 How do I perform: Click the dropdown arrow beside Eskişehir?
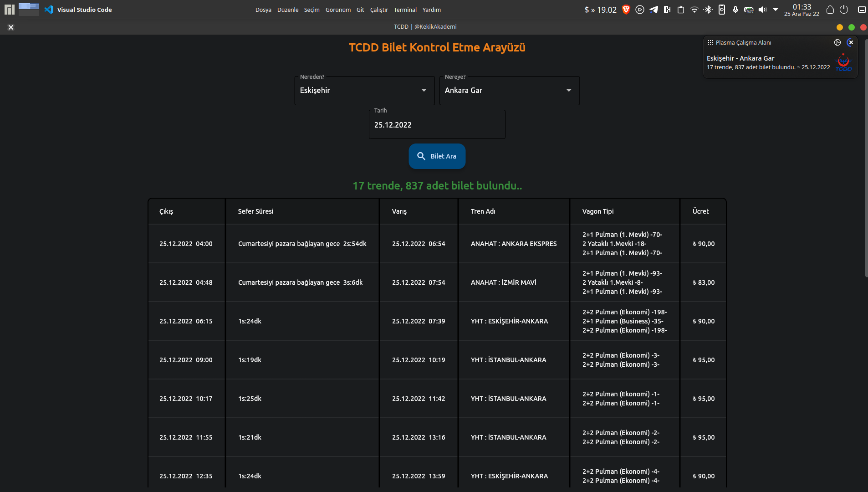click(424, 90)
